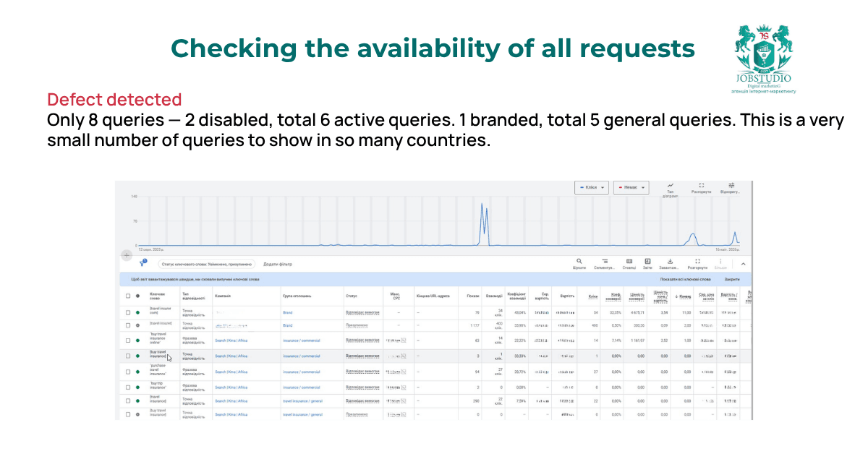This screenshot has width=868, height=454.
Task: Click the Макс. CPC icon in the "purchase travel insurance" row
Action: [x=404, y=372]
